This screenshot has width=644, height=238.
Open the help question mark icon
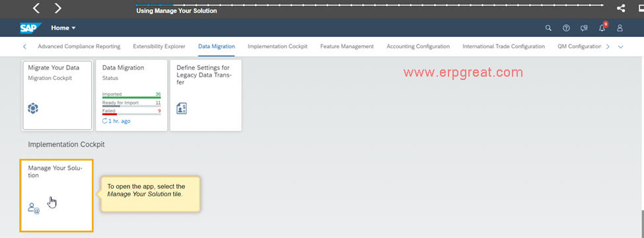(x=566, y=28)
